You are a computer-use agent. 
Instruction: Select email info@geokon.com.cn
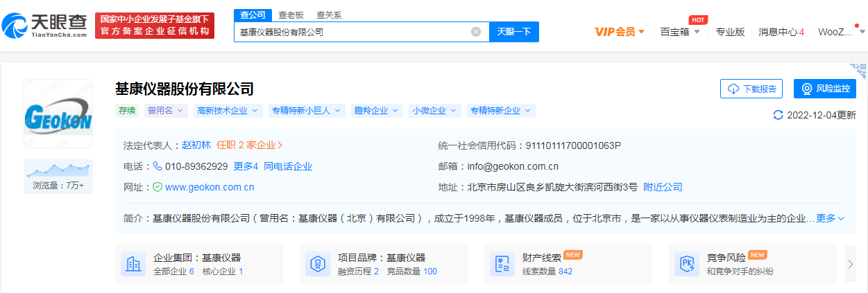pos(512,166)
